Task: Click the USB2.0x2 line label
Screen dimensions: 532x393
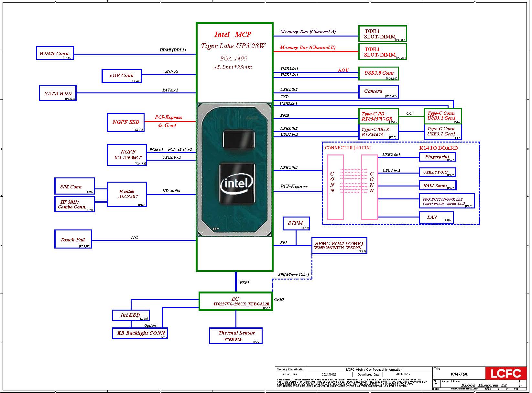Action: click(x=289, y=168)
